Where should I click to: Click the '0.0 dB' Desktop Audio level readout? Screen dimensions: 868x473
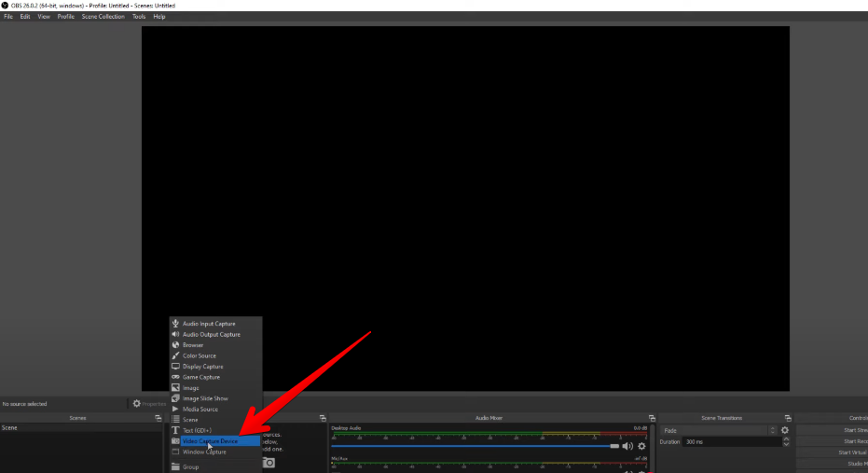640,428
